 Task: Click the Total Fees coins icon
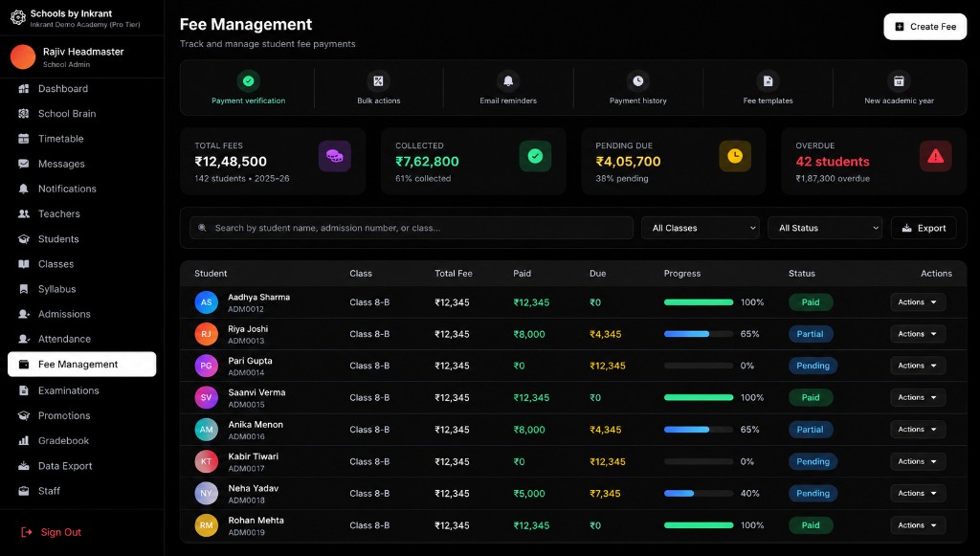(334, 156)
